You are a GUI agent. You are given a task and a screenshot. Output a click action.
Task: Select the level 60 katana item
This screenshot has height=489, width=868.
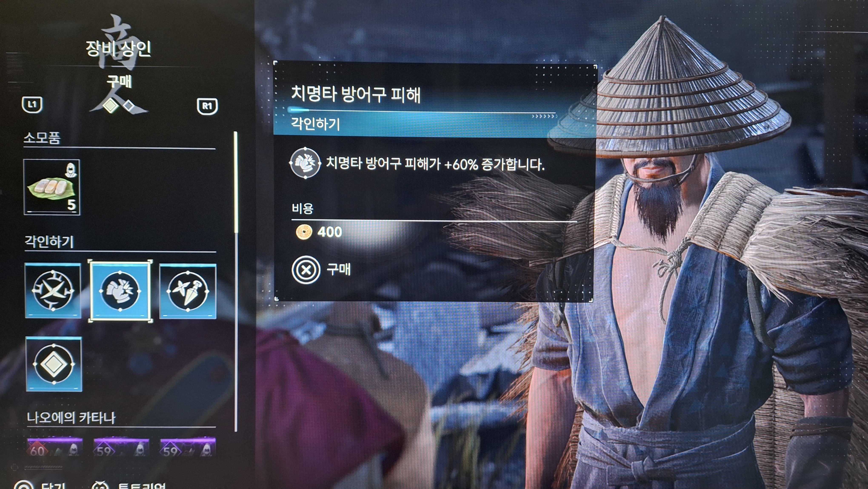(x=55, y=447)
